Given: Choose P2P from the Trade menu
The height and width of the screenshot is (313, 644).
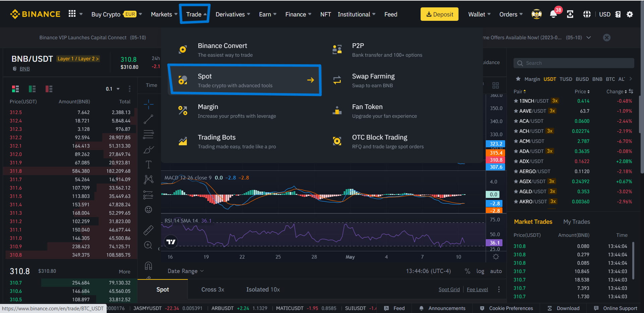Looking at the screenshot, I should [399, 50].
